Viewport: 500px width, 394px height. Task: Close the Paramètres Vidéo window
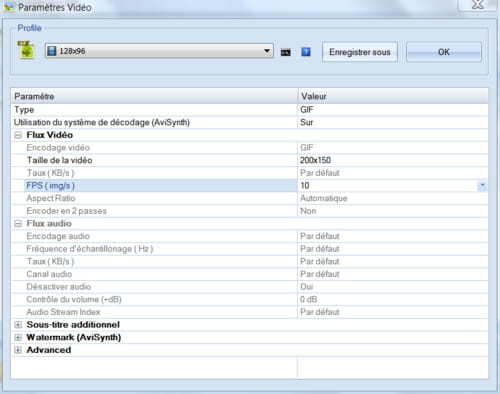click(478, 5)
